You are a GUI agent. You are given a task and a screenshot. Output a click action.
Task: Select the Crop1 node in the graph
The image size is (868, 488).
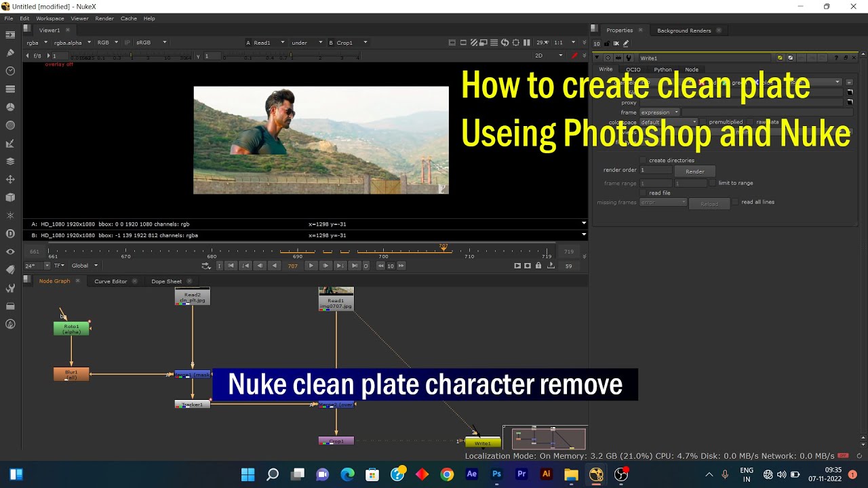[336, 441]
